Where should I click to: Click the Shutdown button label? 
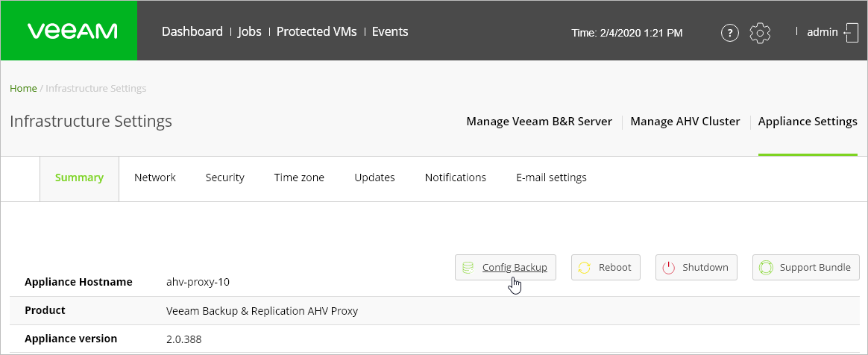[x=705, y=268]
